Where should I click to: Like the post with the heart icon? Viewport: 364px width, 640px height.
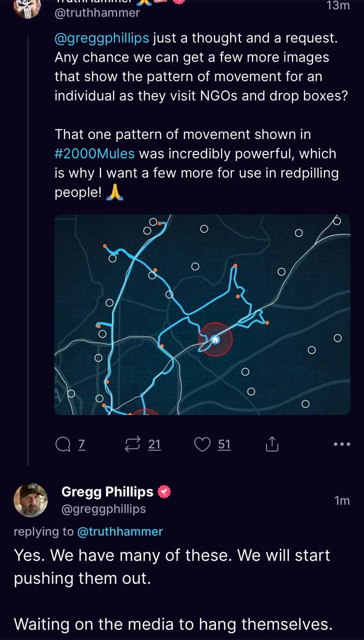tap(202, 444)
